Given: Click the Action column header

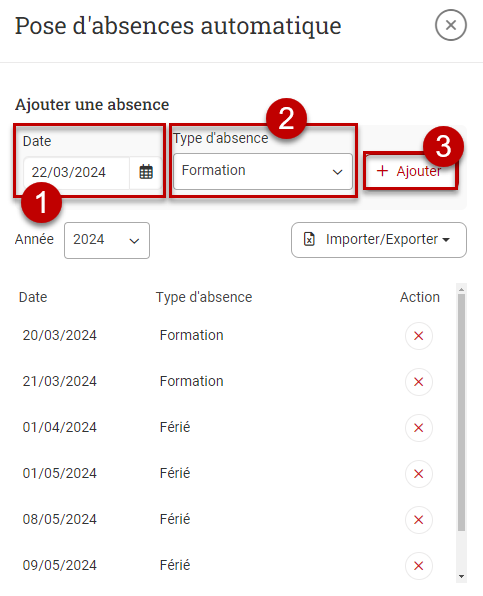Looking at the screenshot, I should coord(420,297).
